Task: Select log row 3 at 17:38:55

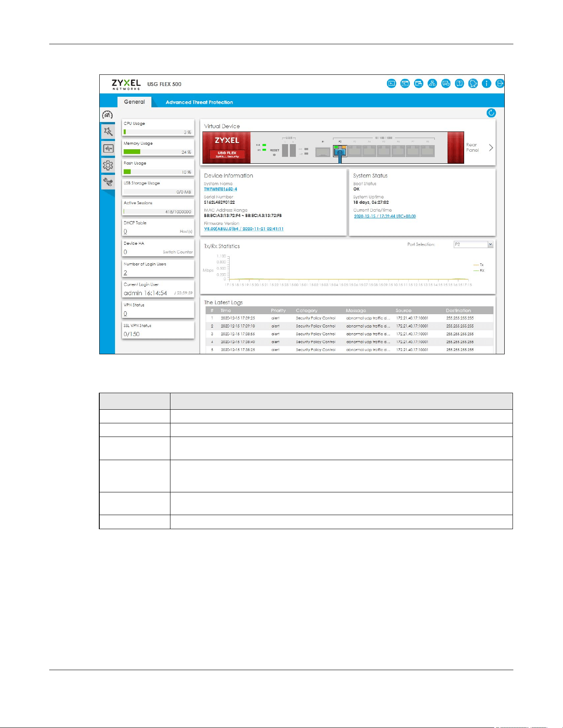Action: tap(349, 334)
